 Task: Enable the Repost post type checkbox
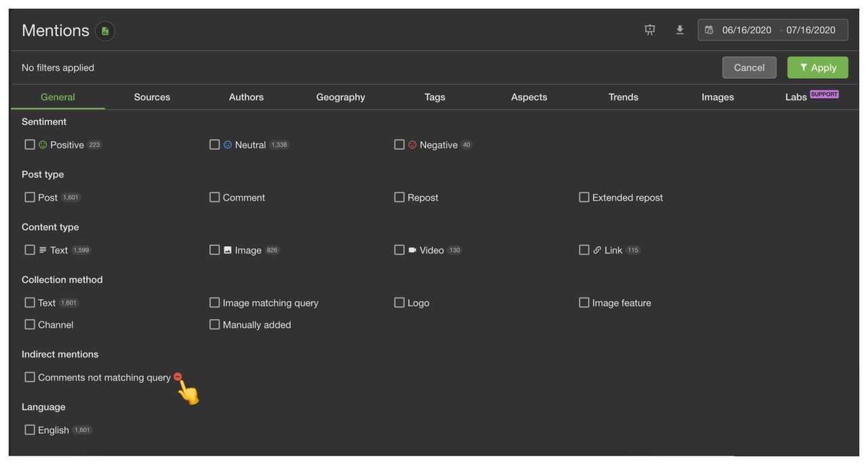point(399,197)
